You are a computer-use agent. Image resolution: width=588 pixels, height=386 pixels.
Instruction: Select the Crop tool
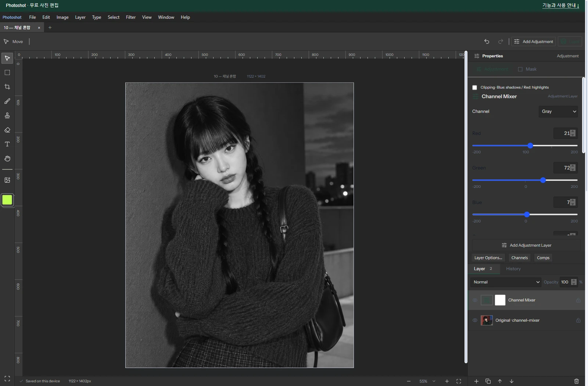(7, 87)
